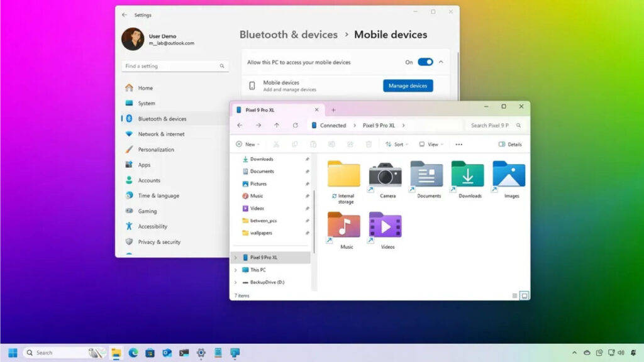Open the View dropdown menu

click(431, 145)
